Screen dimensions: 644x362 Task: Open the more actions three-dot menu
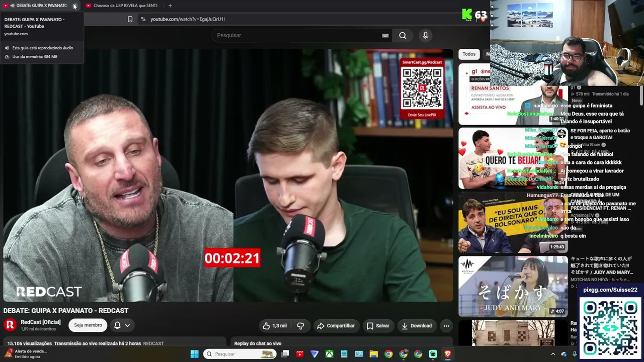coord(446,326)
